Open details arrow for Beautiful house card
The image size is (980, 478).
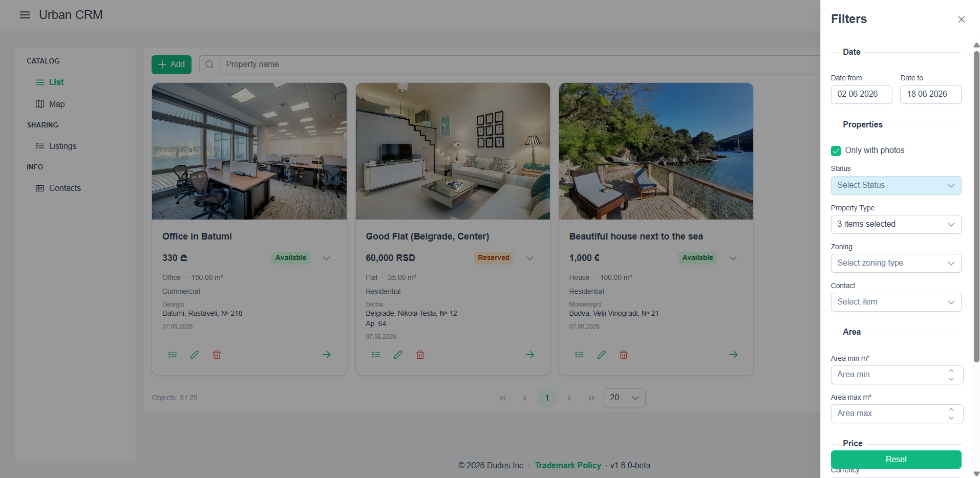coord(733,355)
